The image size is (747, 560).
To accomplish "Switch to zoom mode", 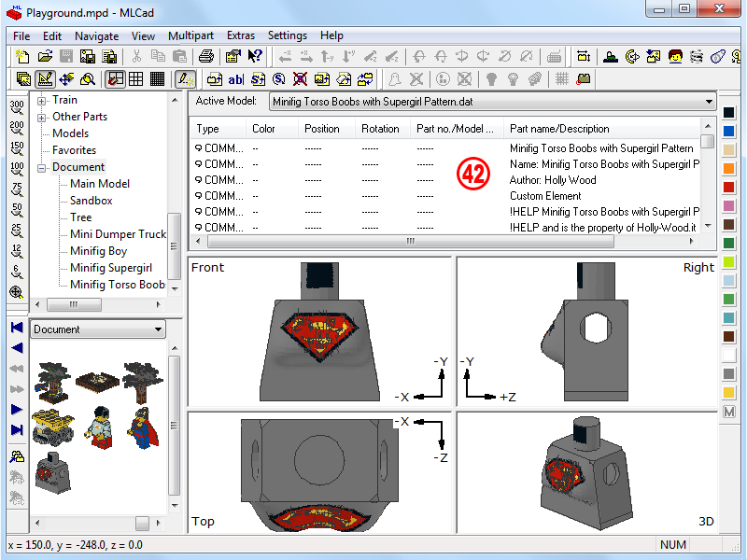I will [x=88, y=79].
